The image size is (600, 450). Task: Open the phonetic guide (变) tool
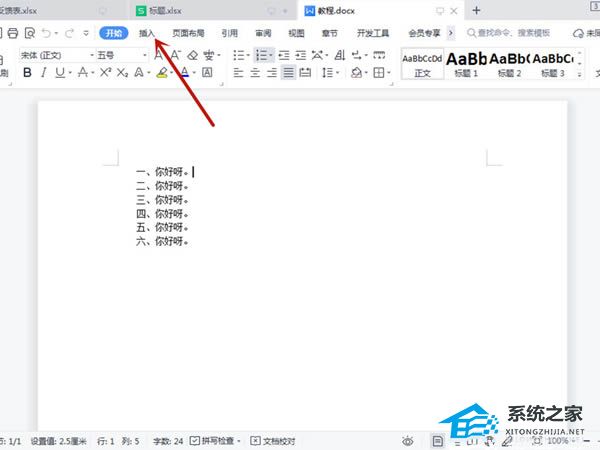click(x=209, y=55)
